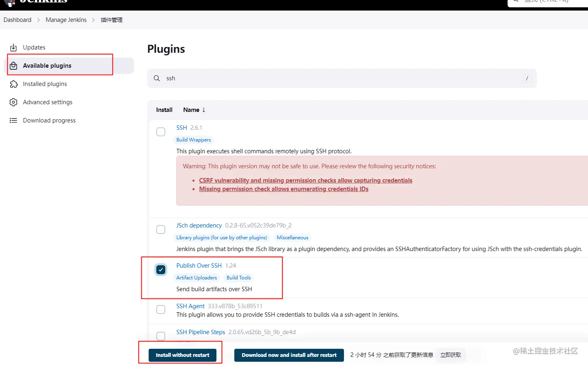
Task: Sort plugins by the Name column header
Action: (x=194, y=110)
